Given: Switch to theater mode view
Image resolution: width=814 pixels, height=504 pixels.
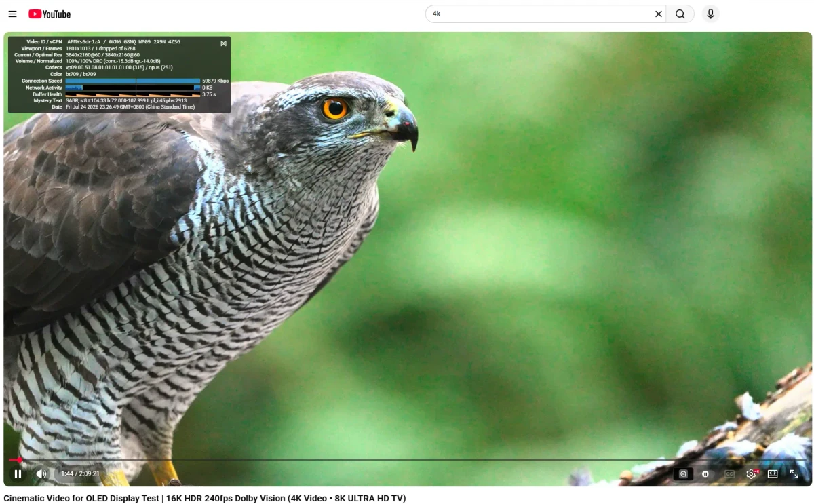Looking at the screenshot, I should pyautogui.click(x=773, y=474).
